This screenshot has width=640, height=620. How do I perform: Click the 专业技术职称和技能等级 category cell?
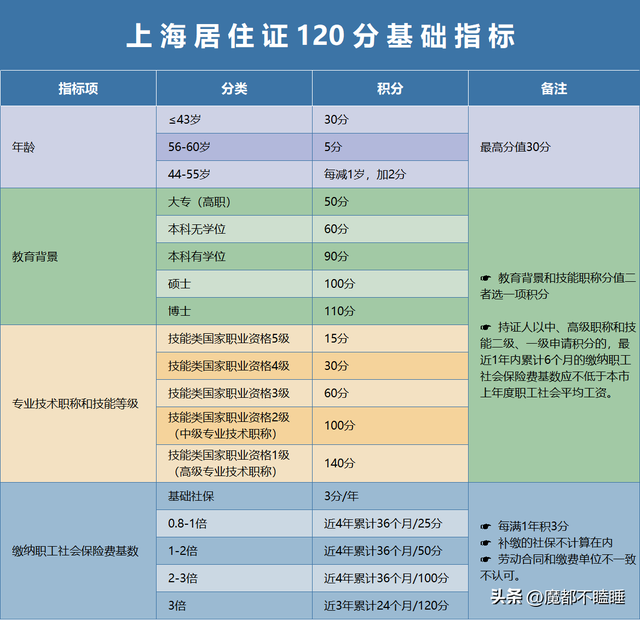78,404
